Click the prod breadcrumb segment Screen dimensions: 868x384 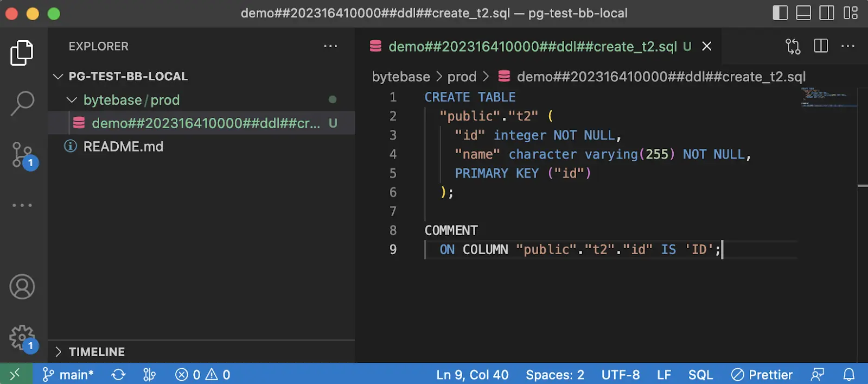(x=462, y=77)
